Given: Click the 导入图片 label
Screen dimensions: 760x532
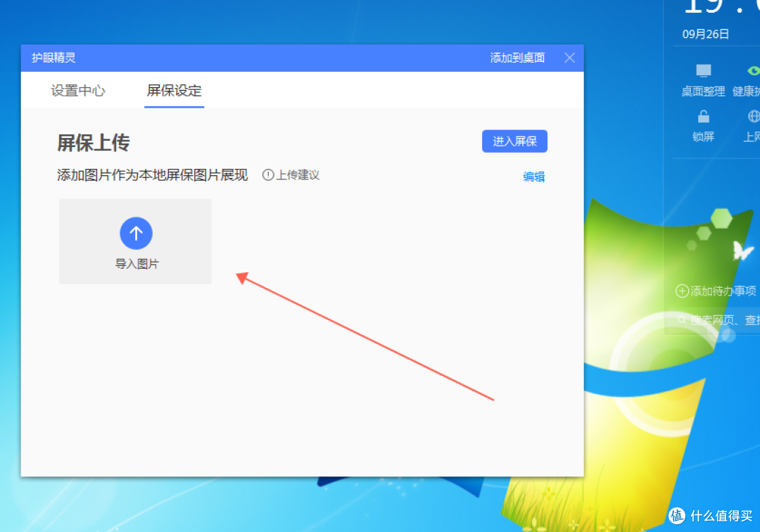Looking at the screenshot, I should 137,264.
